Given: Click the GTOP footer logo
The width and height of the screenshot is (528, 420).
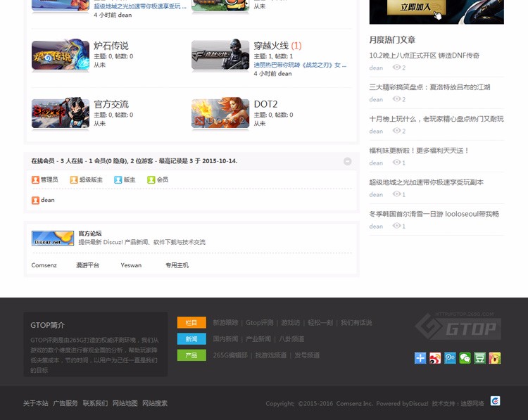Looking at the screenshot, I should 458,326.
